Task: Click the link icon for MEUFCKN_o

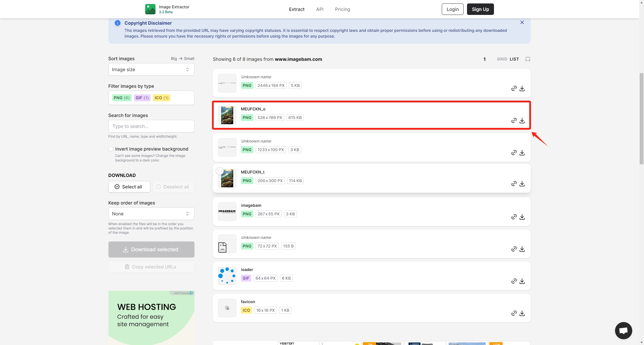Action: [x=514, y=120]
